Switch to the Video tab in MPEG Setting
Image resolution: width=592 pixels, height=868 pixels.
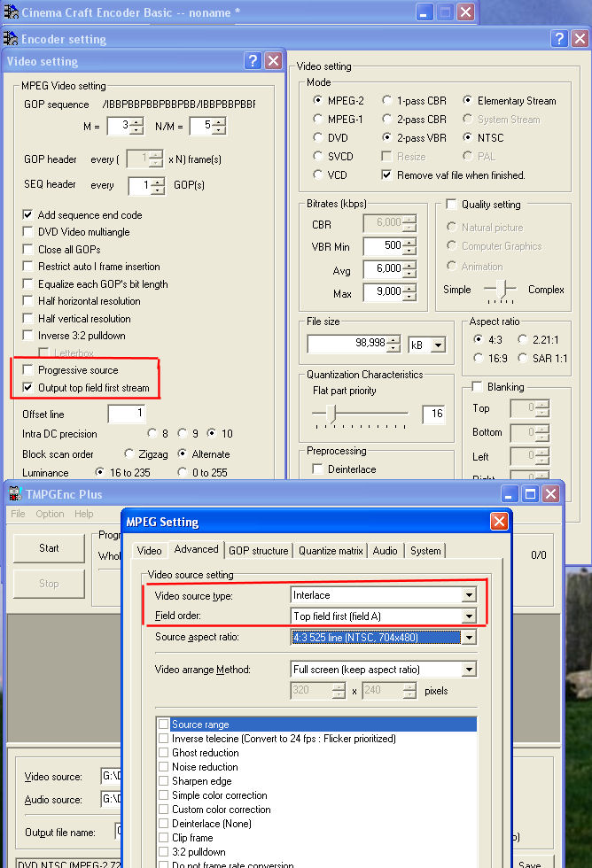(149, 550)
